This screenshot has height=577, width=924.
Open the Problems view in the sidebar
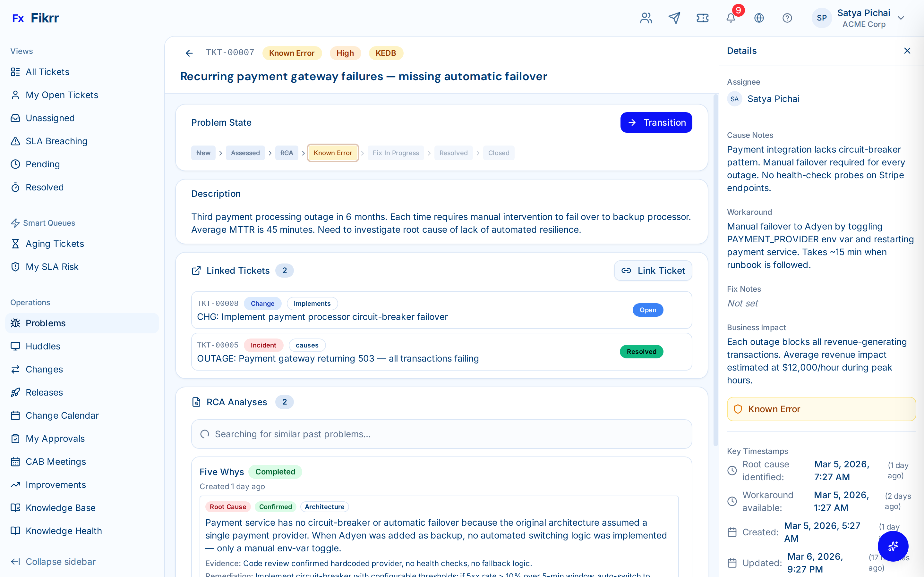46,323
